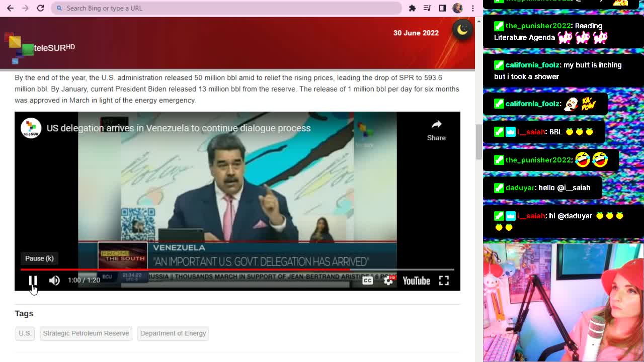
Task: Focus the Bing search address bar
Action: click(x=226, y=8)
